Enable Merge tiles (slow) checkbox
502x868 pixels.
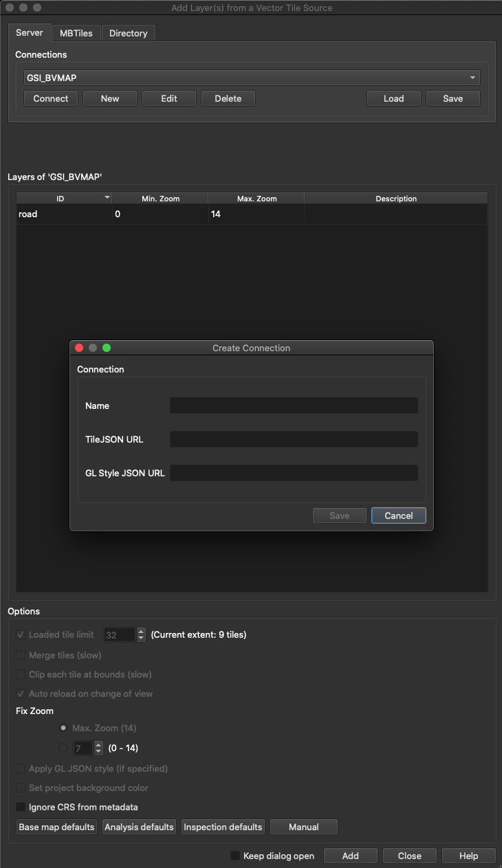(x=21, y=655)
